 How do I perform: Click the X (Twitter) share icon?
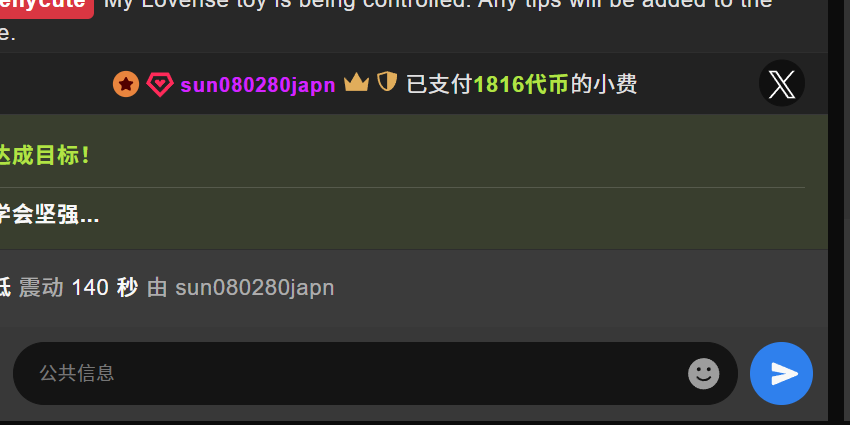[x=782, y=83]
